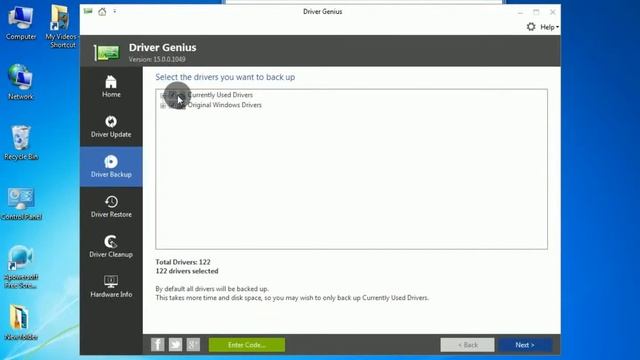Open the Driver Update section

111,127
